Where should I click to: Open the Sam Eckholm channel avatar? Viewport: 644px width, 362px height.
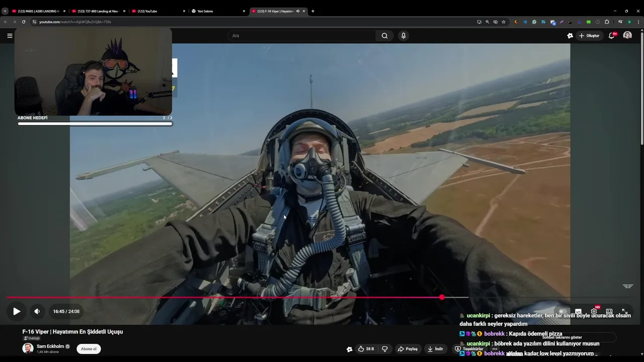pos(28,348)
